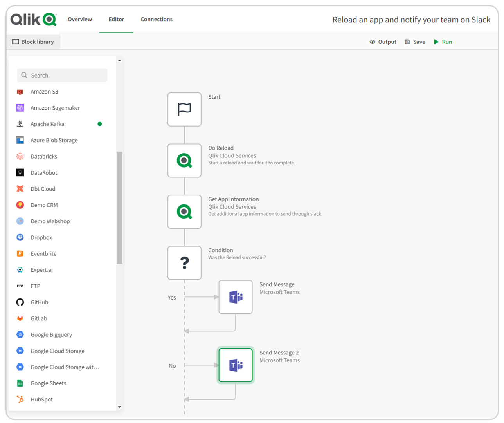Select the Expert.ai connector icon
The image size is (504, 423).
[x=20, y=270]
